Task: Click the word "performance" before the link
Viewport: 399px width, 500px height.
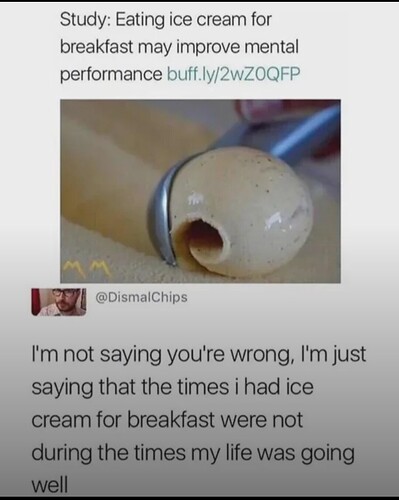Action: 111,75
